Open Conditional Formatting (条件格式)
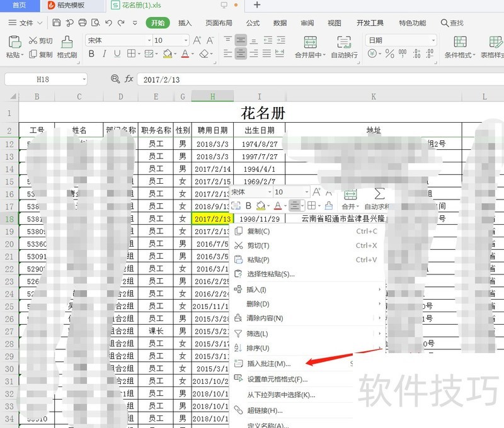The height and width of the screenshot is (428, 504). [x=460, y=47]
